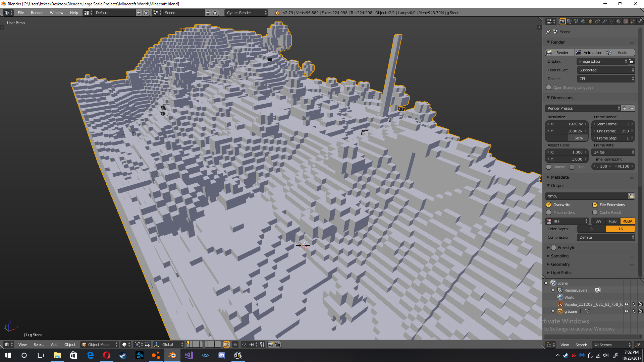Open the Compression dropdown showing Deflate
The image size is (644, 362).
coord(606,237)
